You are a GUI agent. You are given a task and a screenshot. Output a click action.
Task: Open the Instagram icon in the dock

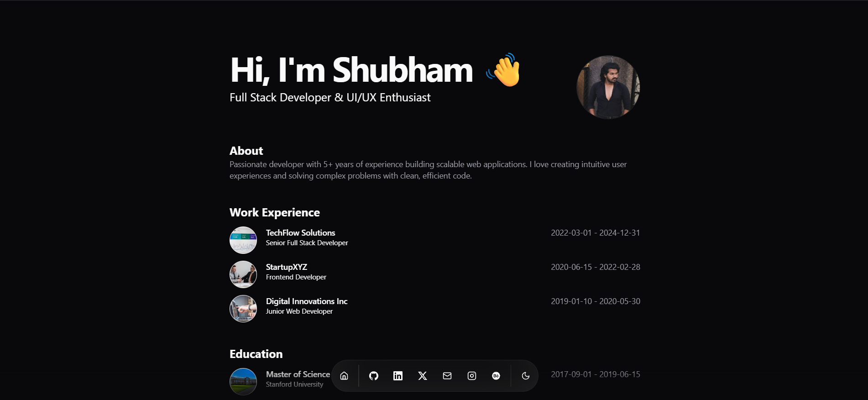[x=472, y=376]
